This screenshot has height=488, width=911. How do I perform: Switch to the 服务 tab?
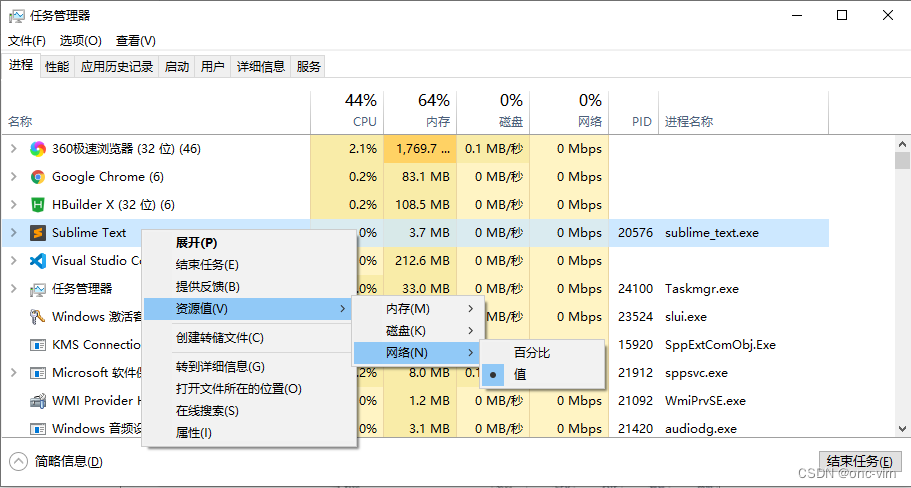tap(309, 67)
